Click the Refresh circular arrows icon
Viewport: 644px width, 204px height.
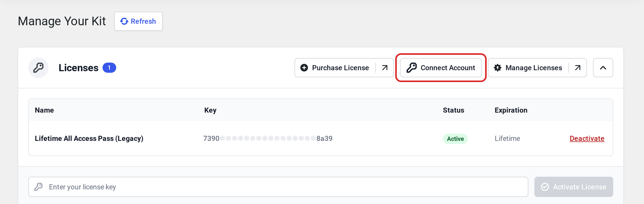(124, 21)
